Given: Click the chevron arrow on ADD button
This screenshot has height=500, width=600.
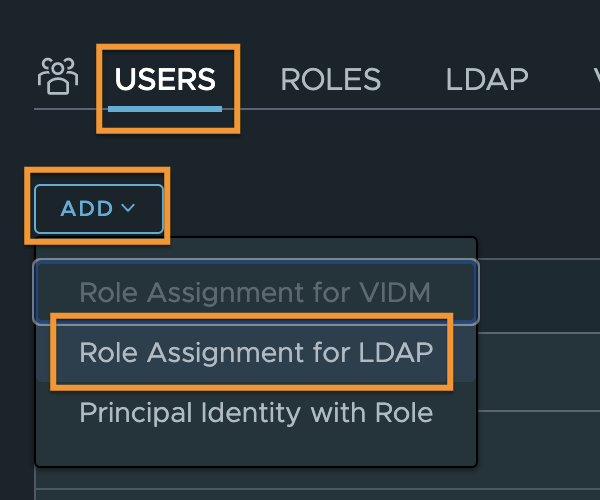Looking at the screenshot, I should [x=128, y=208].
